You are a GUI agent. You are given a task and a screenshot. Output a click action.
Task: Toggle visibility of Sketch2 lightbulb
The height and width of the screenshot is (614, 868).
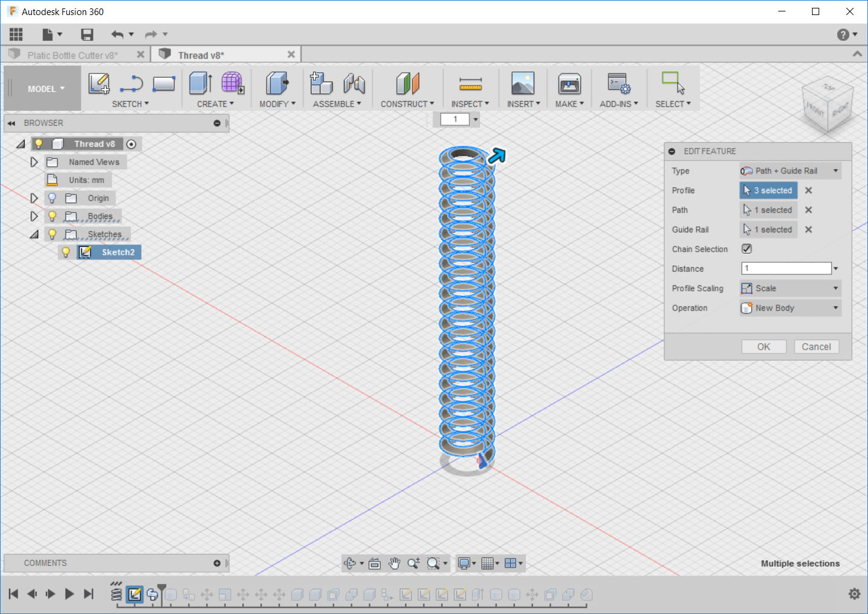tap(66, 252)
